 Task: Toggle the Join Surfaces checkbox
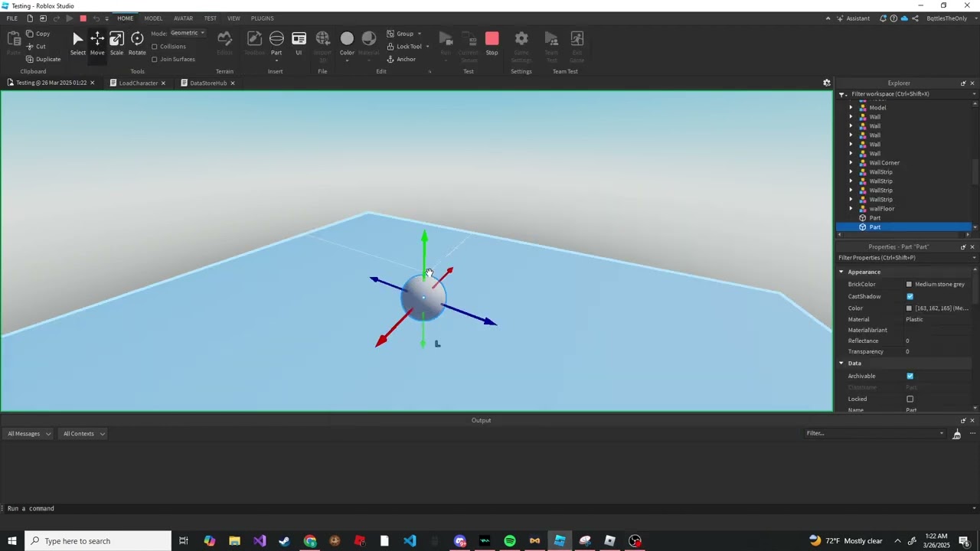pyautogui.click(x=155, y=60)
